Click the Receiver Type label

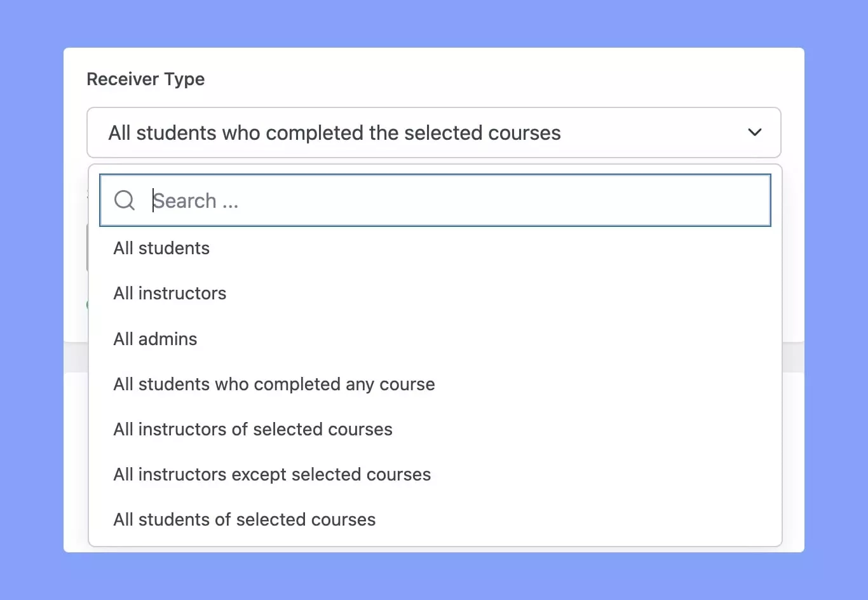(146, 79)
